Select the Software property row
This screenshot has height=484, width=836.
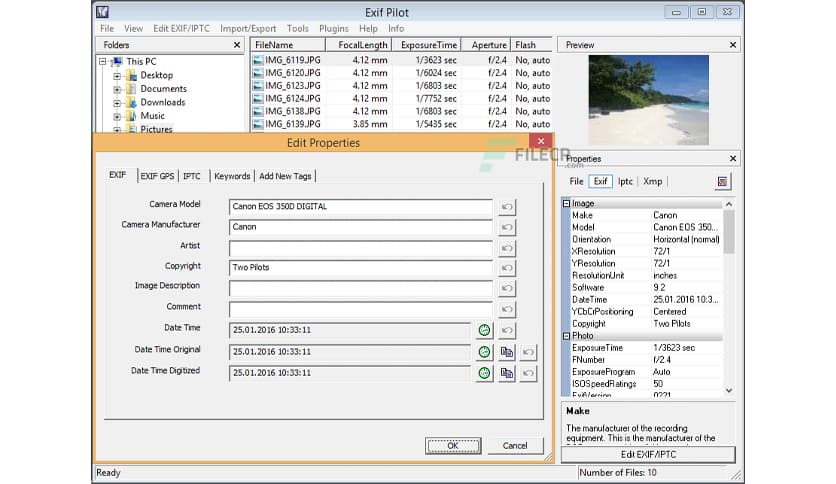coord(646,287)
